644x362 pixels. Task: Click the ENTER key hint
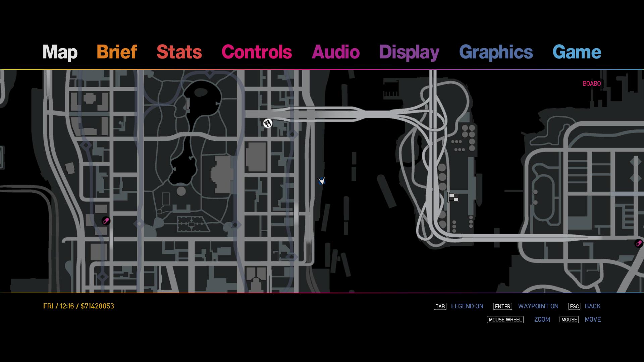click(502, 306)
